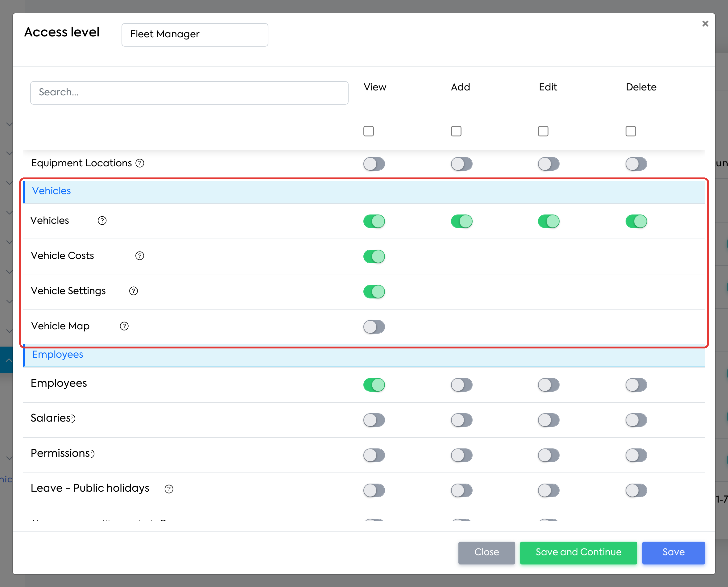Open help icon for Equipment Locations
The width and height of the screenshot is (728, 587).
[139, 163]
